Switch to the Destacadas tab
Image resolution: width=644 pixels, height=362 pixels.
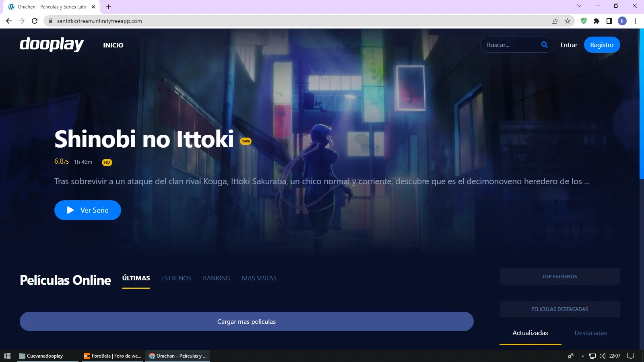coord(590,333)
